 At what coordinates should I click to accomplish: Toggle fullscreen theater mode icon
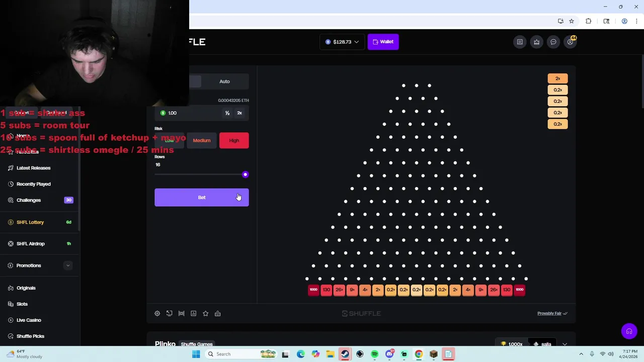coord(169,313)
